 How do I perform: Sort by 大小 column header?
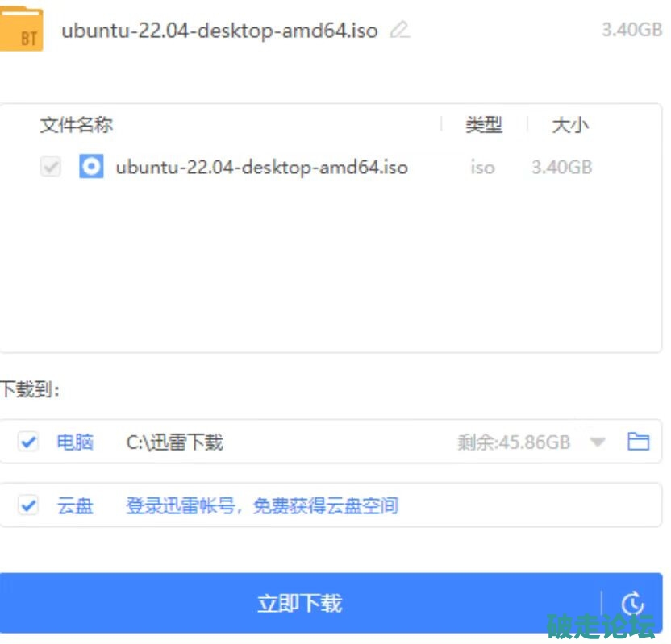point(570,125)
